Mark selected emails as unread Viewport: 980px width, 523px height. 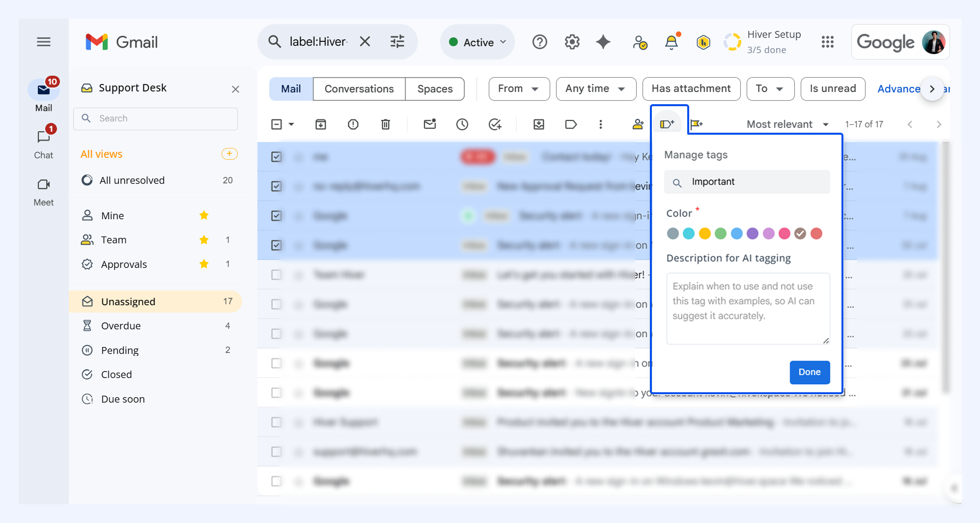tap(430, 124)
